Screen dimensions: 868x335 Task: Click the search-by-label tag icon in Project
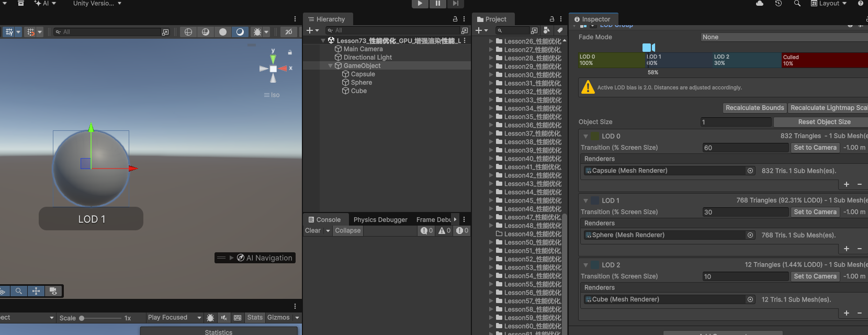coord(560,30)
